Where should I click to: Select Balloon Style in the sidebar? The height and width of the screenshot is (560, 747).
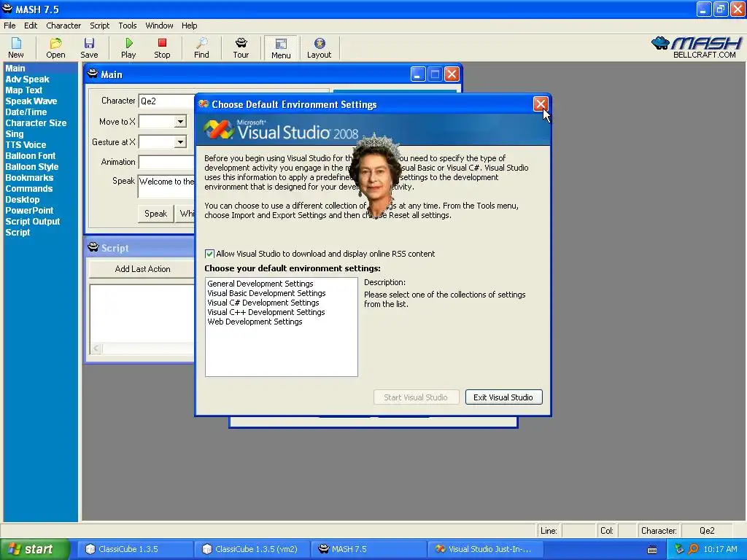(x=31, y=167)
